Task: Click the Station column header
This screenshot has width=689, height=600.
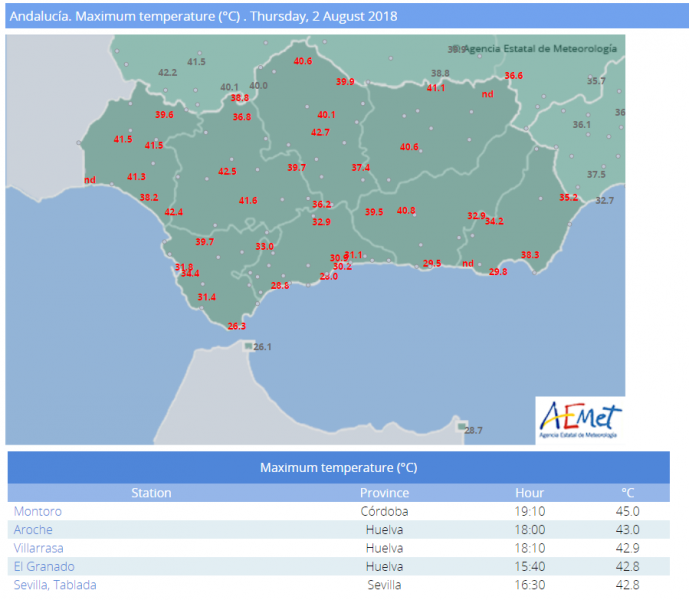Action: (151, 493)
